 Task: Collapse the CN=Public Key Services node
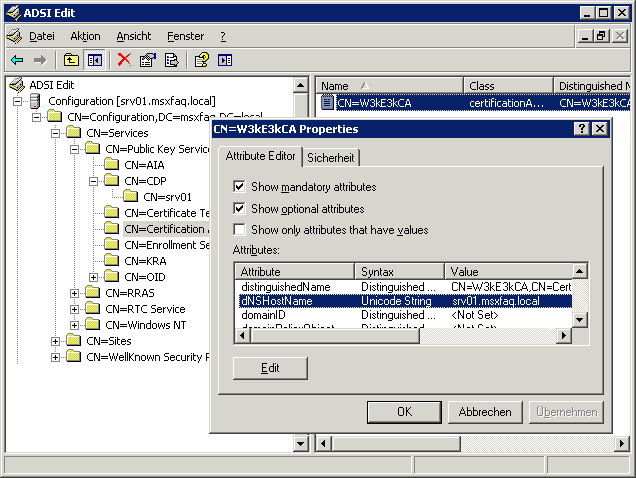(74, 149)
